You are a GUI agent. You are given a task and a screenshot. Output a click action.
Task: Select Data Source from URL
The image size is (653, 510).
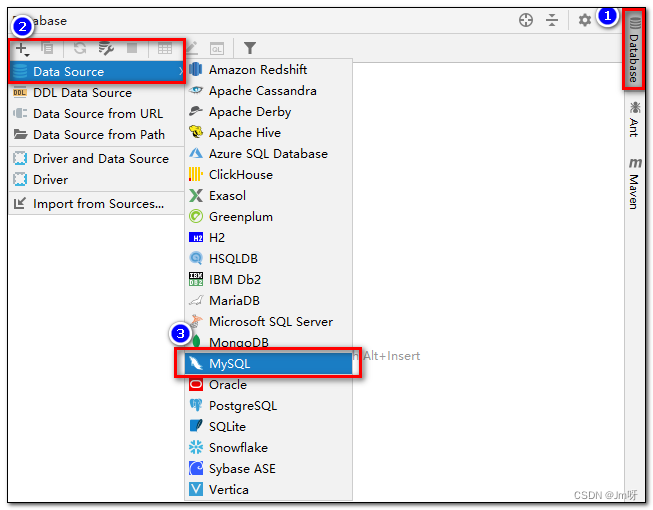[97, 114]
